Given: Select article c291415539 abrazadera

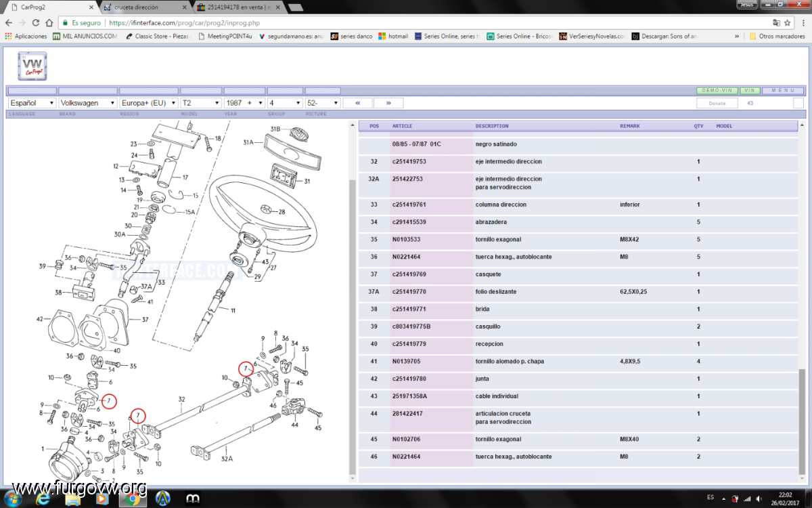Looking at the screenshot, I should (409, 222).
